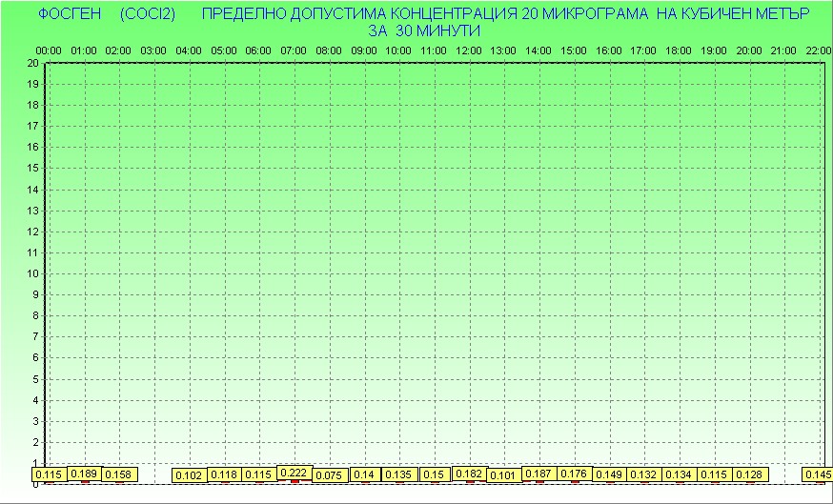
Task: Click the 22:00 time axis label
Action: [x=818, y=50]
